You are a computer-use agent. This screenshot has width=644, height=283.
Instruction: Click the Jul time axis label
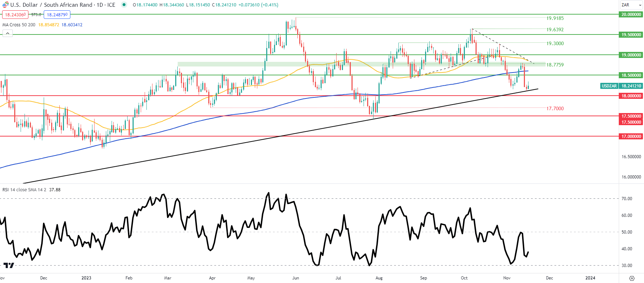tap(338, 278)
